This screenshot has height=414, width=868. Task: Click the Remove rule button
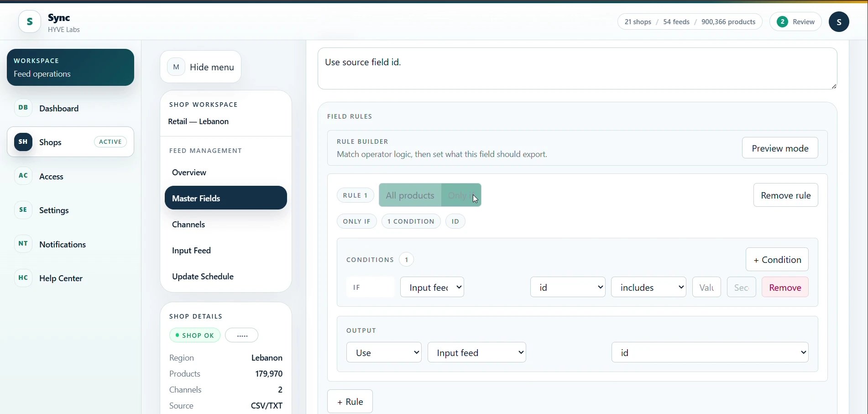click(x=786, y=195)
